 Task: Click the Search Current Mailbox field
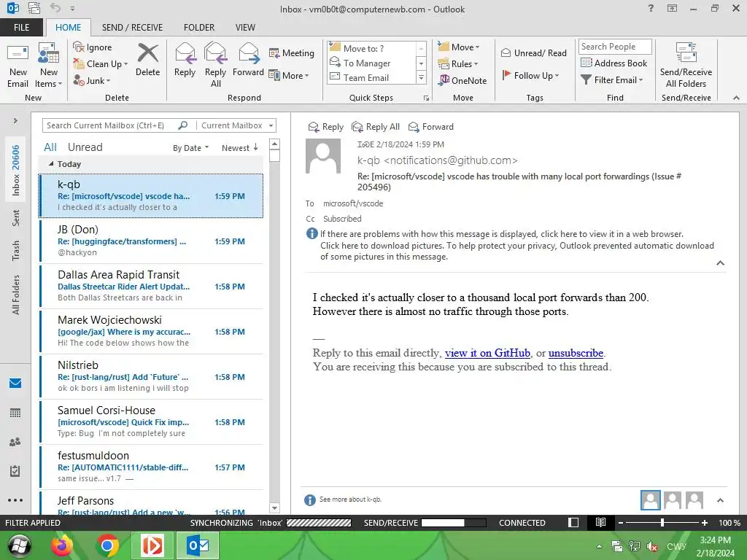click(x=111, y=125)
